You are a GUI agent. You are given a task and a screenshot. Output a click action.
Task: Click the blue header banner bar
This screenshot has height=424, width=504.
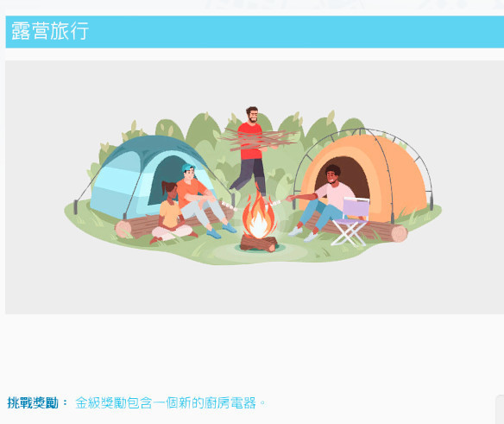pyautogui.click(x=255, y=32)
